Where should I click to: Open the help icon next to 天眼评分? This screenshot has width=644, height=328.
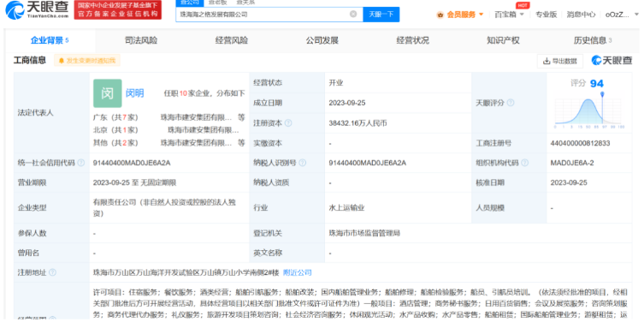(x=511, y=103)
